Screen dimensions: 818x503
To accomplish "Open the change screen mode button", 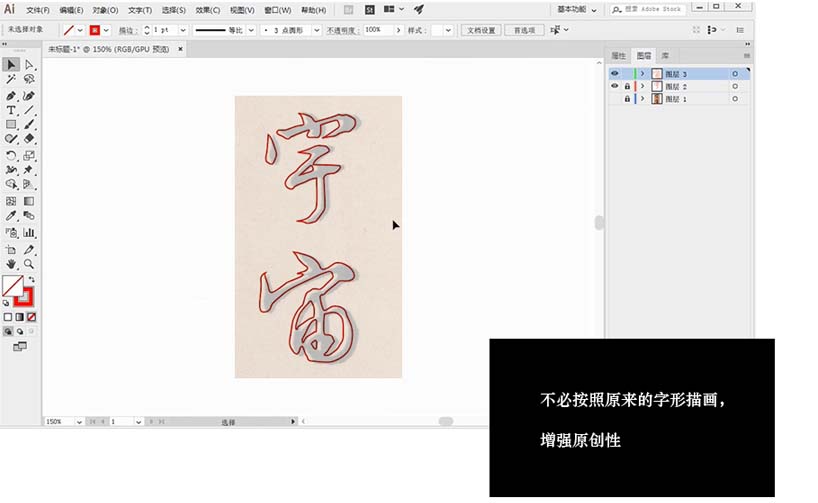I will tap(20, 346).
